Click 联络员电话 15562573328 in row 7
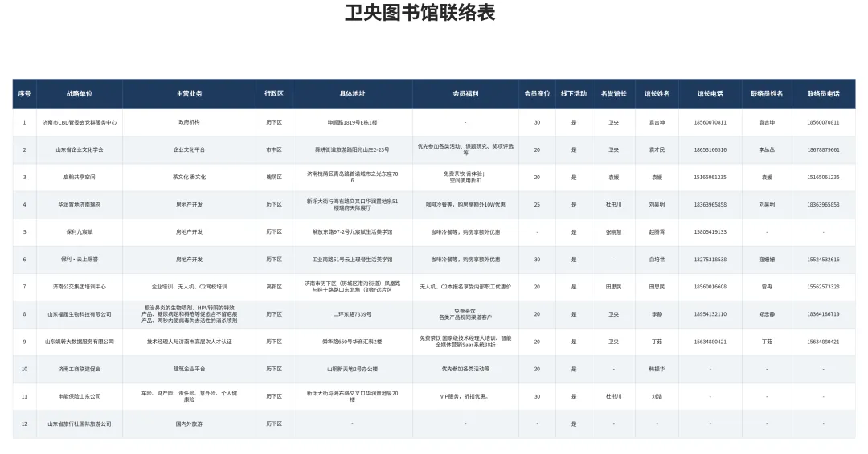 [x=823, y=287]
